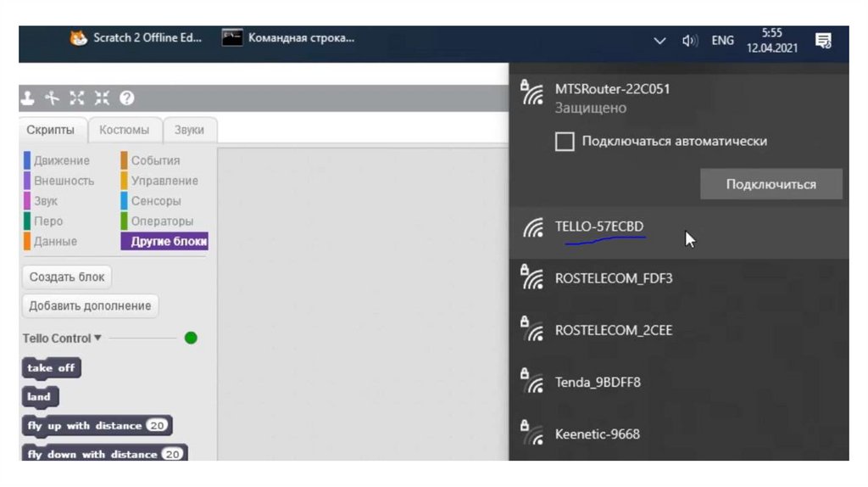Open Scratch 2 Offline Editor taskbar item
This screenshot has height=487, width=868.
pyautogui.click(x=136, y=38)
